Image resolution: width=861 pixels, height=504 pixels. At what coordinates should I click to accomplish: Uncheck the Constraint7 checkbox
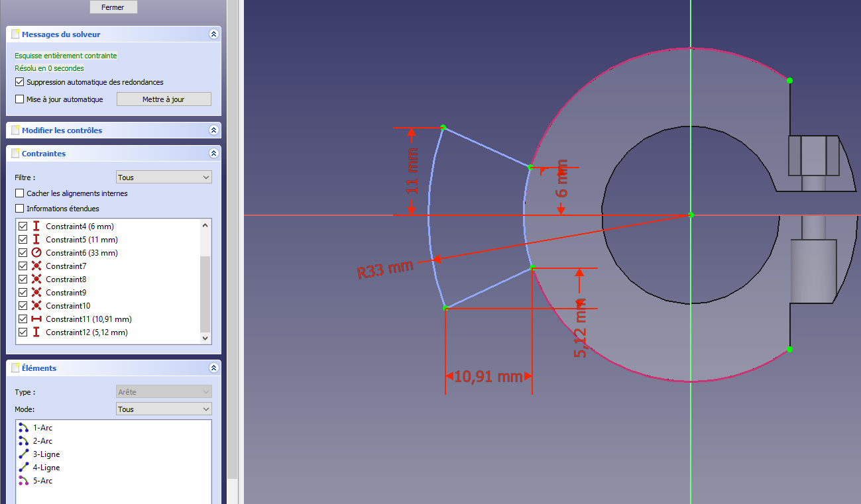[x=23, y=266]
